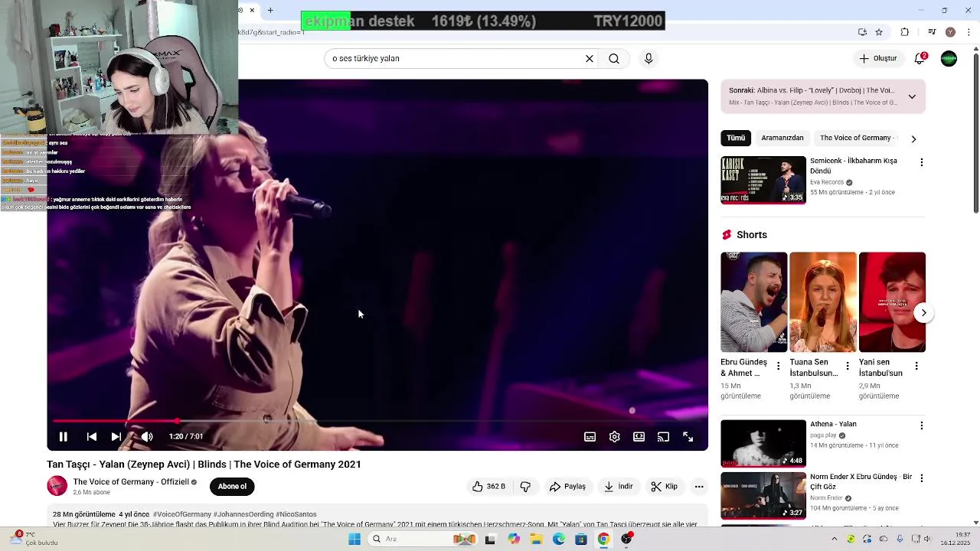This screenshot has width=980, height=551.
Task: Enter full screen mode
Action: tap(688, 436)
